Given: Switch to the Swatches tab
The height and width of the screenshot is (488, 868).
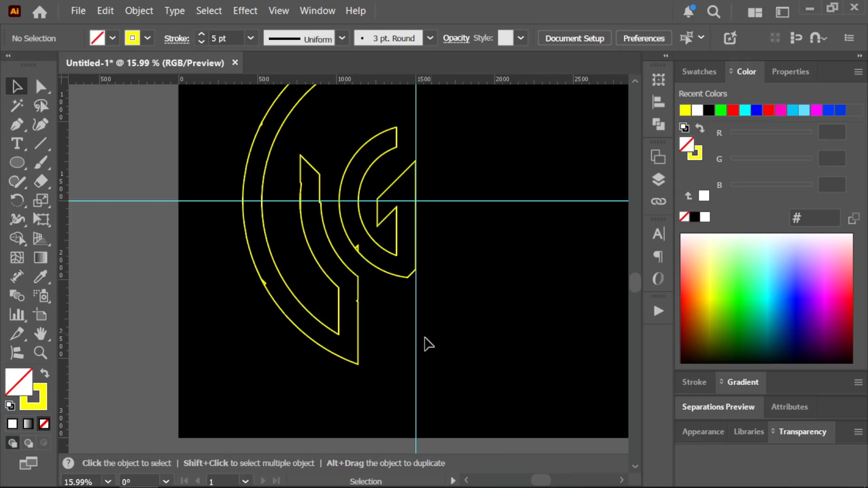Looking at the screenshot, I should click(x=699, y=71).
